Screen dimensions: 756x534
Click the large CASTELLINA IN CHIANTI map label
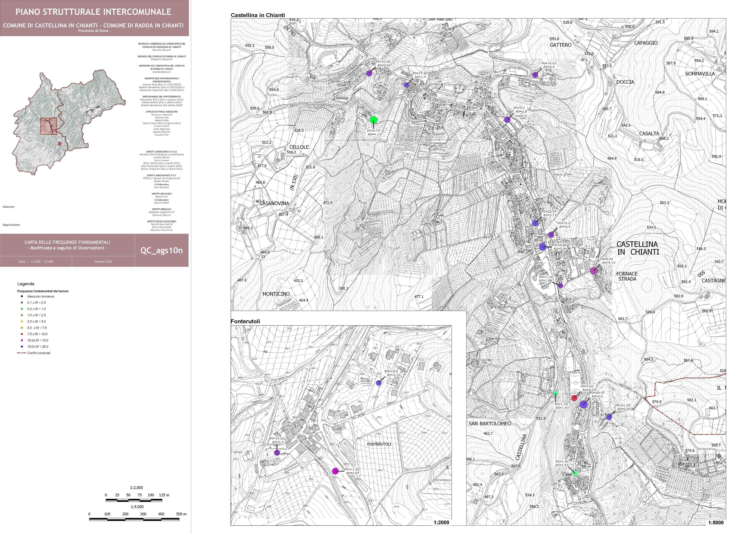(637, 248)
